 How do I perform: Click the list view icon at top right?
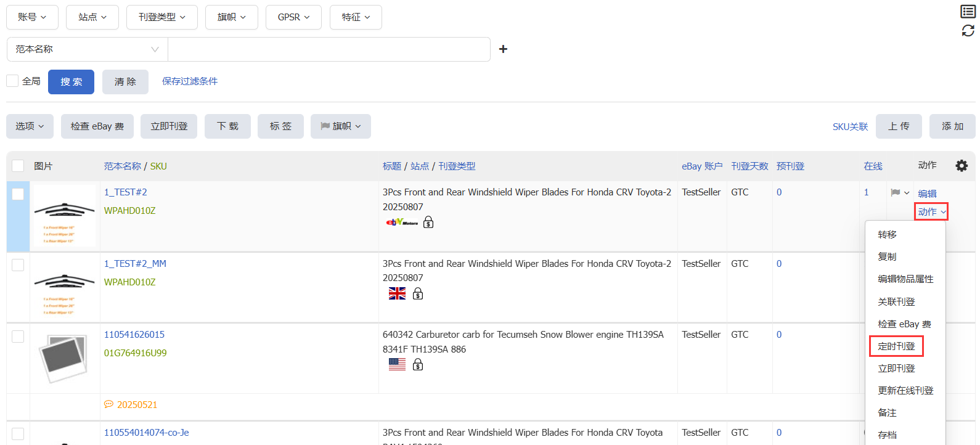tap(968, 11)
